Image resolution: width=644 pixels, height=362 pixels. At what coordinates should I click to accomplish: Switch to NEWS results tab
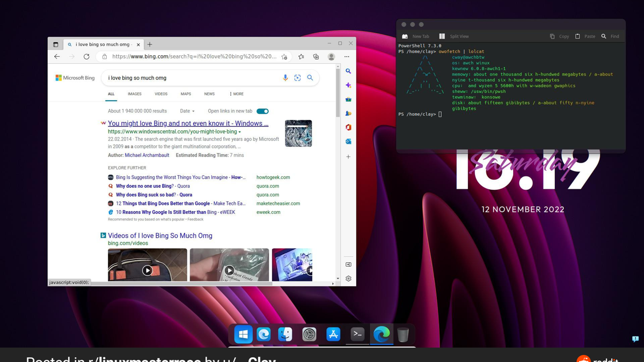[x=209, y=94]
